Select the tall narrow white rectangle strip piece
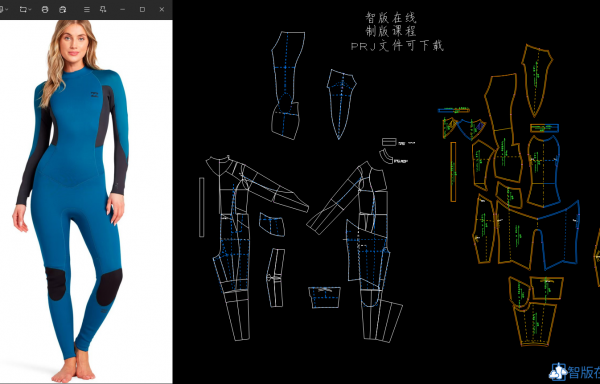600x384 pixels. point(202,207)
